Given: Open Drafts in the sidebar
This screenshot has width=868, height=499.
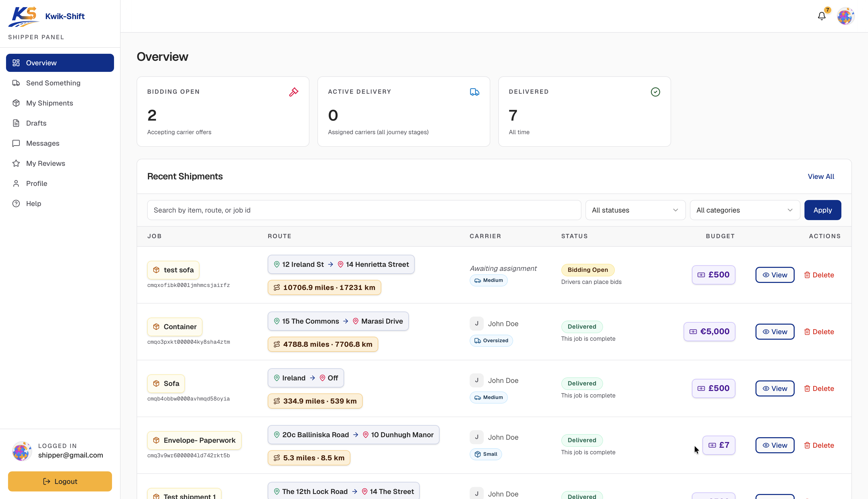Looking at the screenshot, I should [60, 123].
